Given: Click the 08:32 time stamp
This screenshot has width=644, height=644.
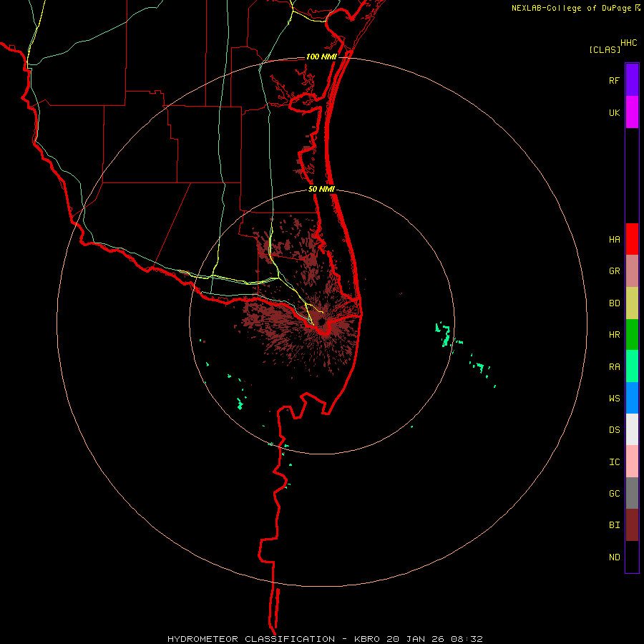Looking at the screenshot, I should coord(467,639).
